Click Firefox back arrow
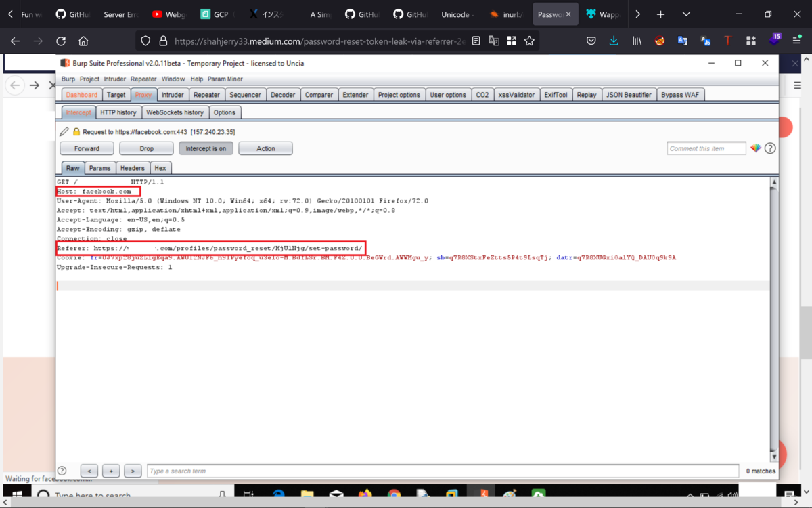Screen dimensions: 812x508 15,41
